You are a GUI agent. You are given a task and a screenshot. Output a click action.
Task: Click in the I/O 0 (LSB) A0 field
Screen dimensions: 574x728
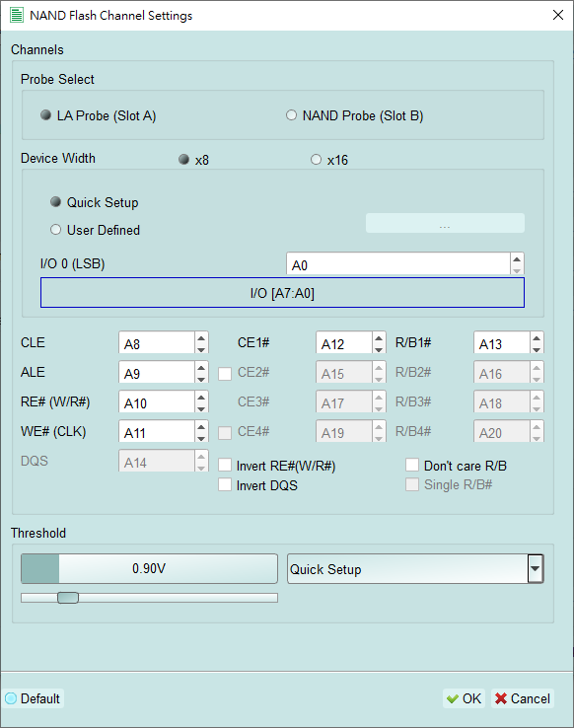[398, 264]
